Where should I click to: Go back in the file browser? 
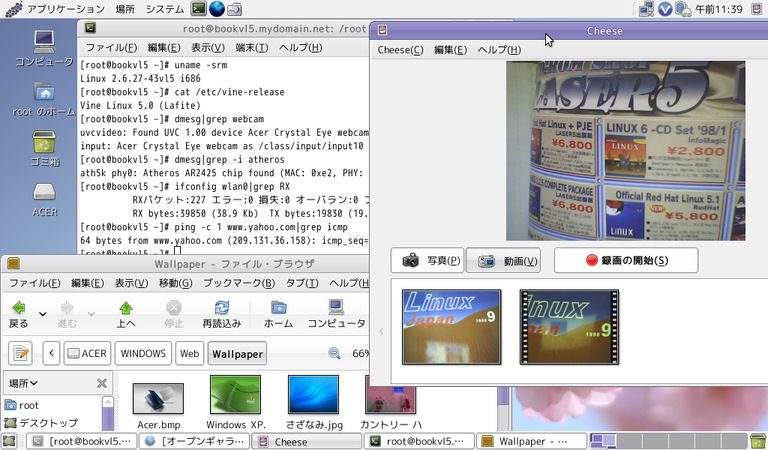(19, 314)
